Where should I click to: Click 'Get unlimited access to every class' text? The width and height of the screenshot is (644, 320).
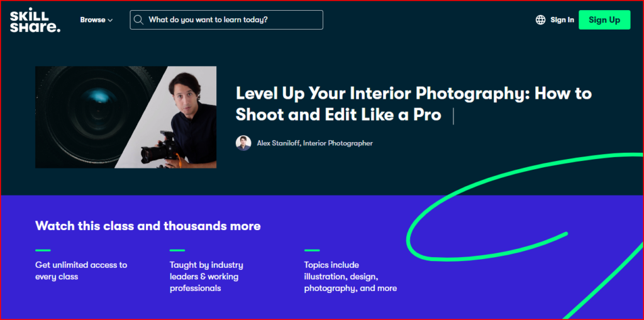81,271
